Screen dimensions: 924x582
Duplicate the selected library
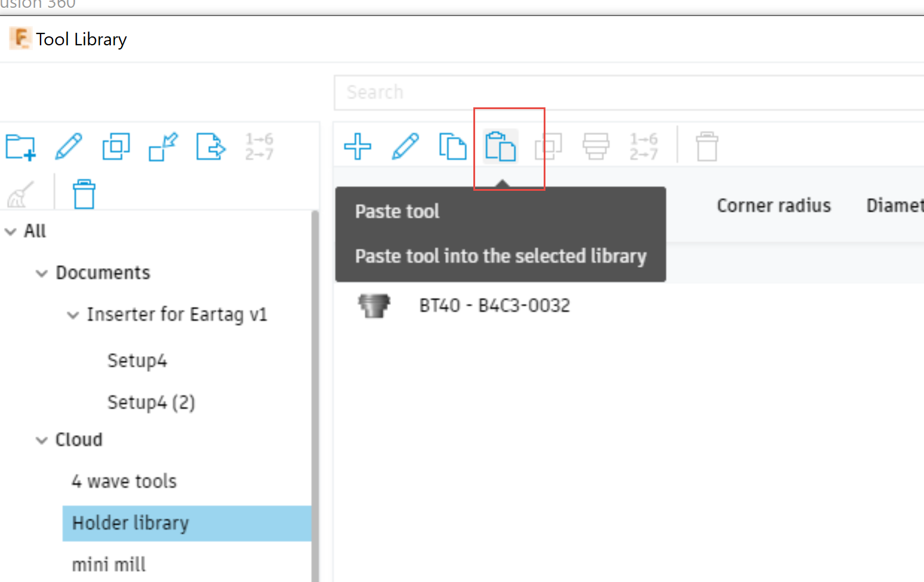click(116, 146)
